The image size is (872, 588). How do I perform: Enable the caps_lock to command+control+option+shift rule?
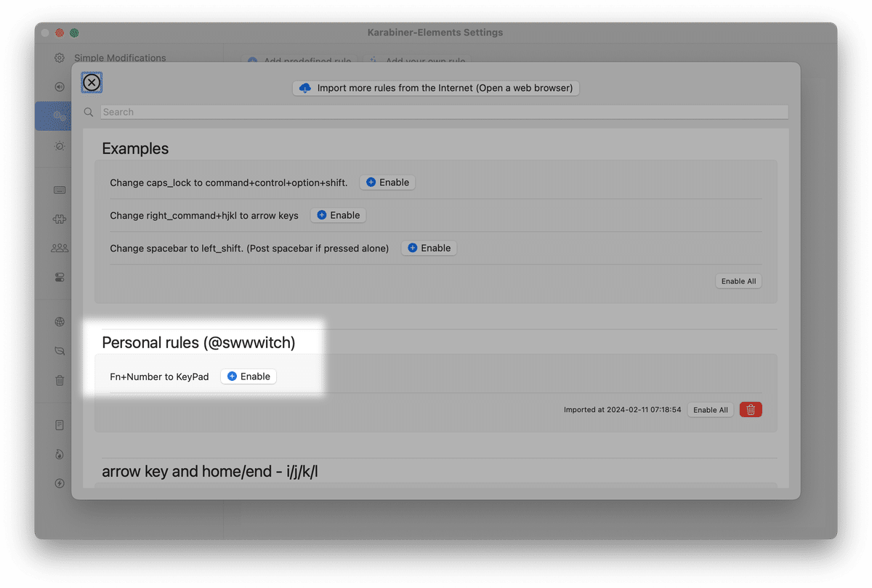(x=387, y=182)
